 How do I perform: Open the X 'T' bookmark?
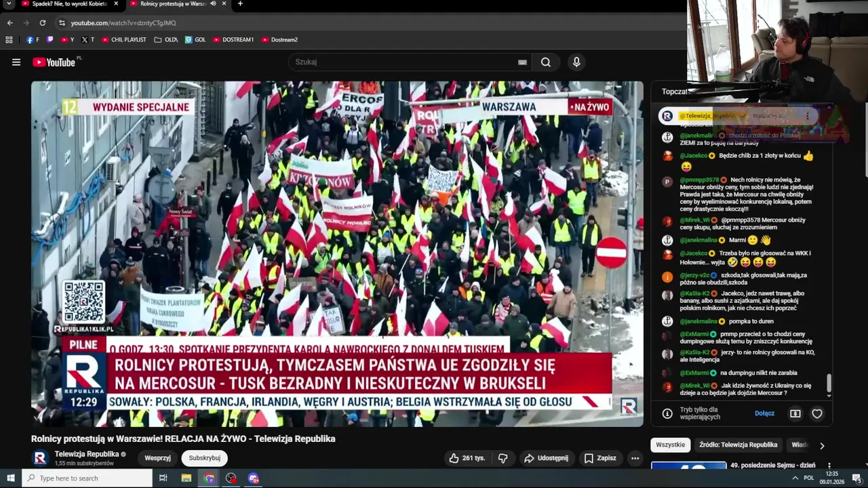tap(87, 40)
